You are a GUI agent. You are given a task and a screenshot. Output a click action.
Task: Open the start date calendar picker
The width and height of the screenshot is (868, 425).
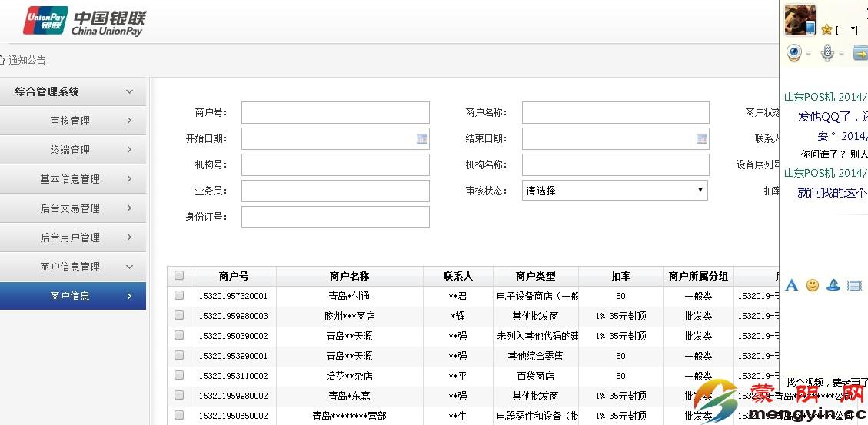(x=421, y=139)
